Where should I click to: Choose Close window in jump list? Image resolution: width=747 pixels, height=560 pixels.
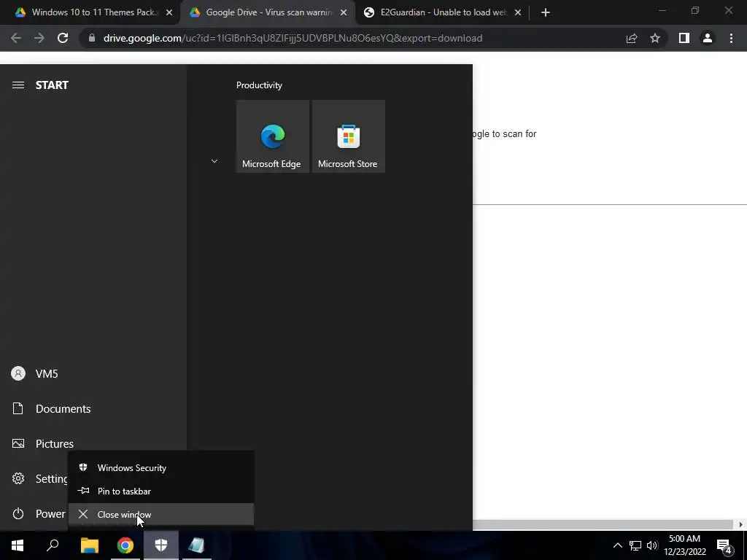click(x=161, y=514)
